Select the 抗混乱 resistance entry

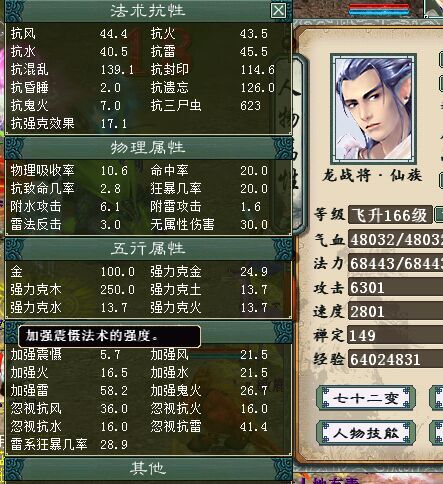tap(72, 70)
